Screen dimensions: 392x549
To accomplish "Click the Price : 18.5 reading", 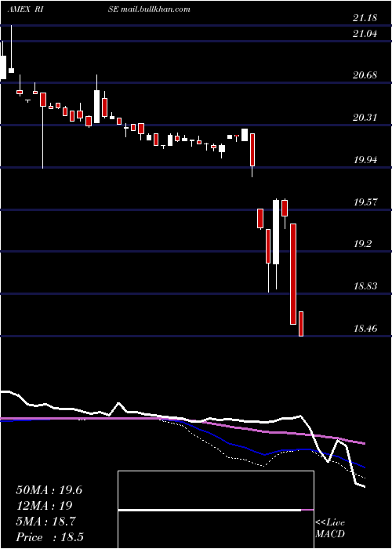I will (x=49, y=537).
